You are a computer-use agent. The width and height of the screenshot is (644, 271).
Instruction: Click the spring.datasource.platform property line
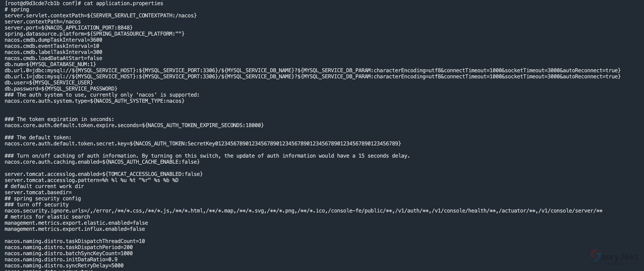tap(95, 34)
